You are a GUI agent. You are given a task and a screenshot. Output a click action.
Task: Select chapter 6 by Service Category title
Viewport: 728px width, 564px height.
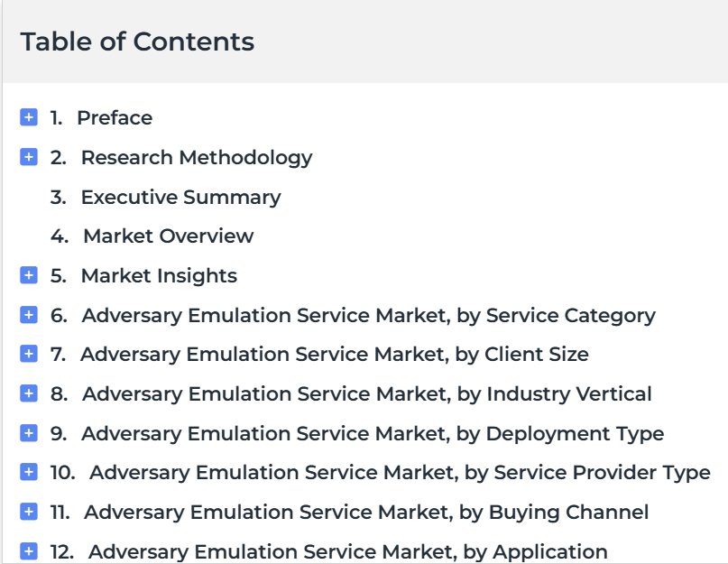(369, 316)
